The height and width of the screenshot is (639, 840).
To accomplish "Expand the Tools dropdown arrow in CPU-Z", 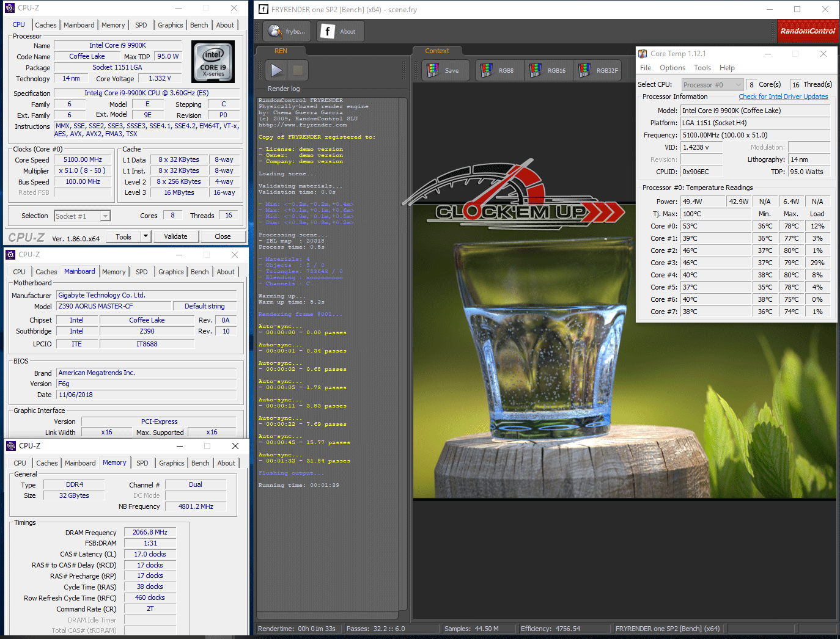I will click(146, 236).
